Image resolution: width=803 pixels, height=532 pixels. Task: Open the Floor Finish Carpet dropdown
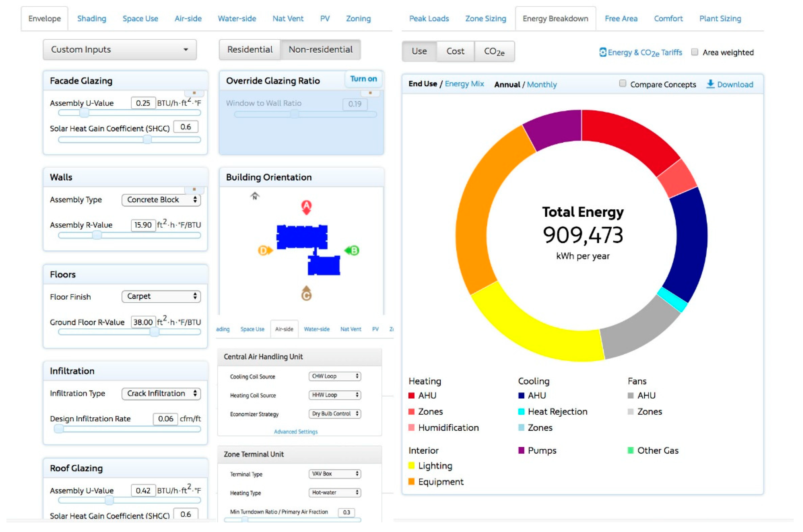(161, 296)
